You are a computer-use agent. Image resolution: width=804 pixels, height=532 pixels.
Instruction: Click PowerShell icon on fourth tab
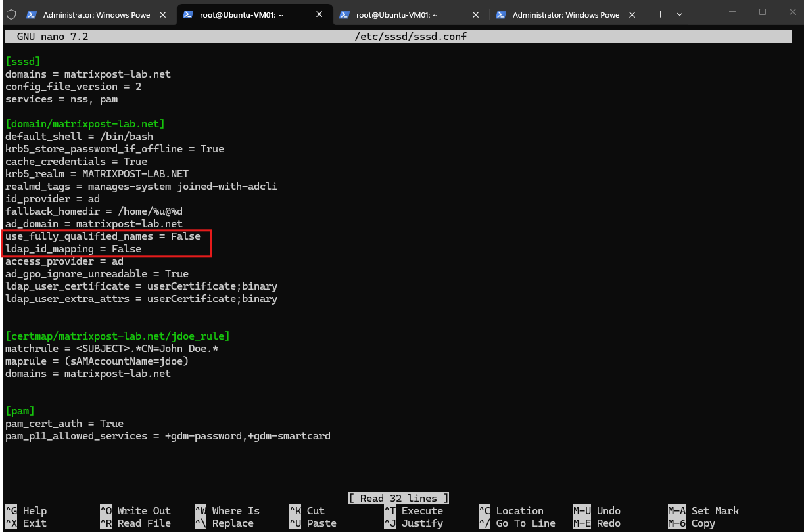pyautogui.click(x=501, y=14)
